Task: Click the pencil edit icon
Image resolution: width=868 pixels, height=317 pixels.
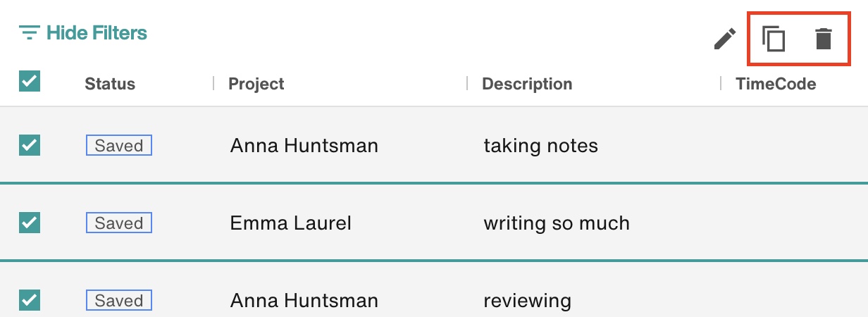Action: pos(725,39)
